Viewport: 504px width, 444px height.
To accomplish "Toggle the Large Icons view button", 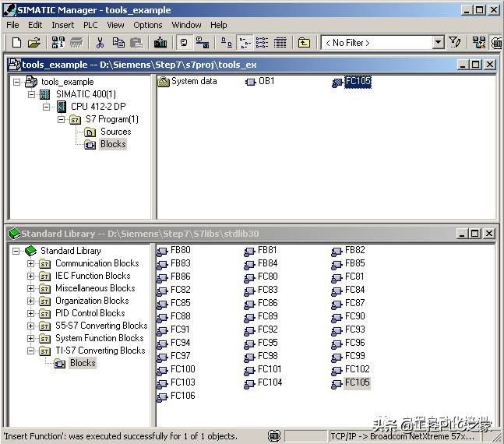I will tap(226, 43).
